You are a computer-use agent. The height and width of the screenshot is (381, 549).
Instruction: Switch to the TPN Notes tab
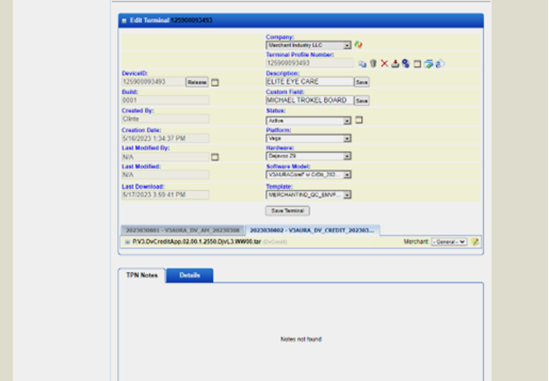(142, 275)
